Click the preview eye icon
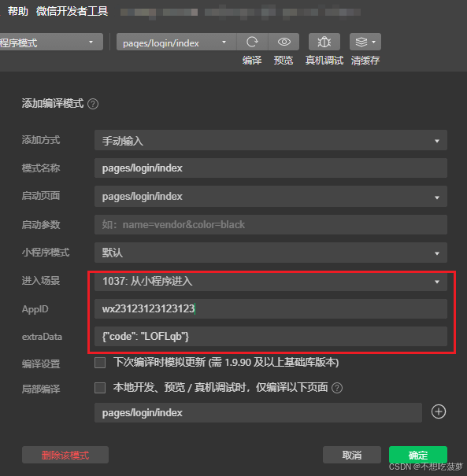Viewport: 467px width, 476px height. (x=284, y=42)
